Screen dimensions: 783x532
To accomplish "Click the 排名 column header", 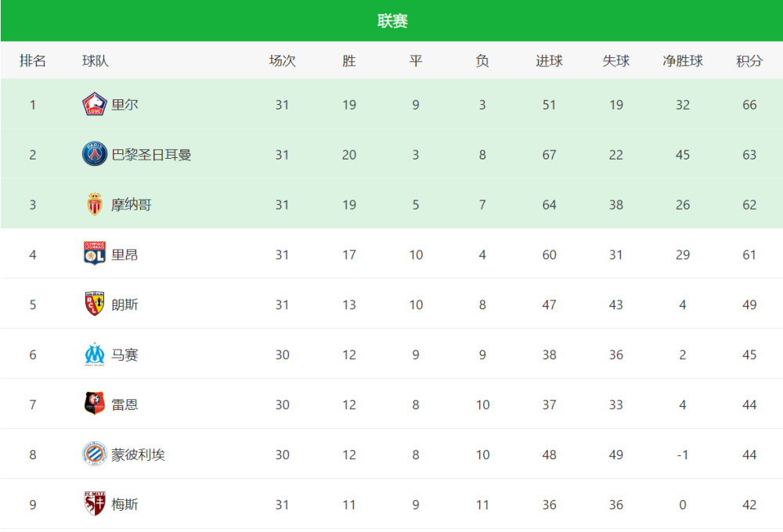I will coord(33,61).
